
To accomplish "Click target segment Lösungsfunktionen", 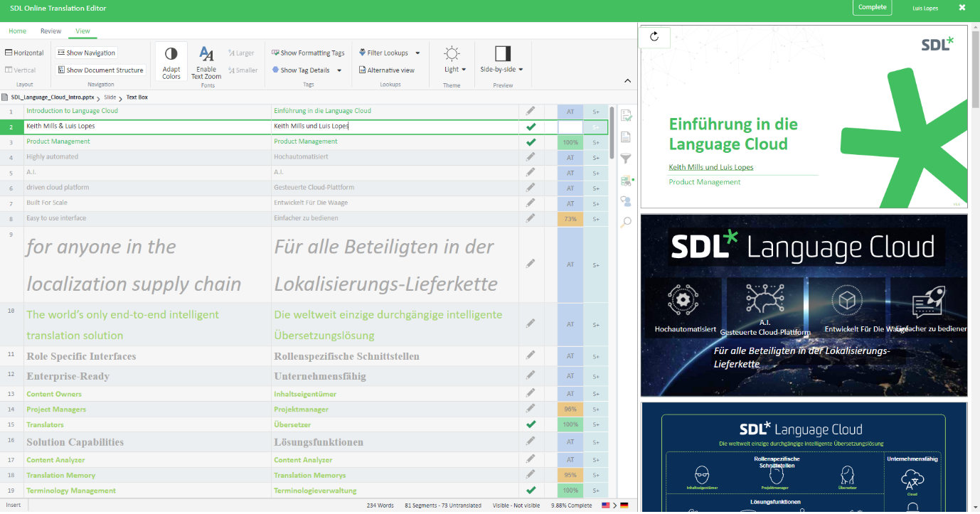I will click(x=319, y=442).
